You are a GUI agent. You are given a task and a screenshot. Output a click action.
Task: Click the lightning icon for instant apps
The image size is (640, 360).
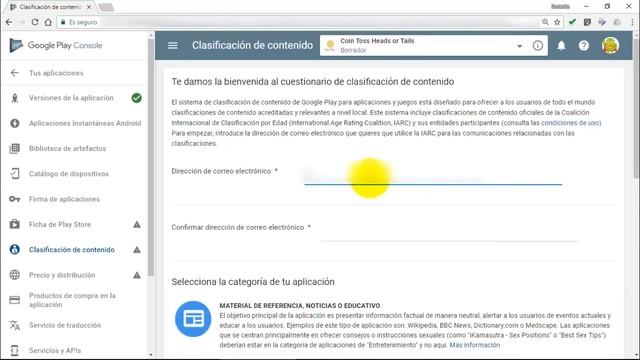point(15,123)
